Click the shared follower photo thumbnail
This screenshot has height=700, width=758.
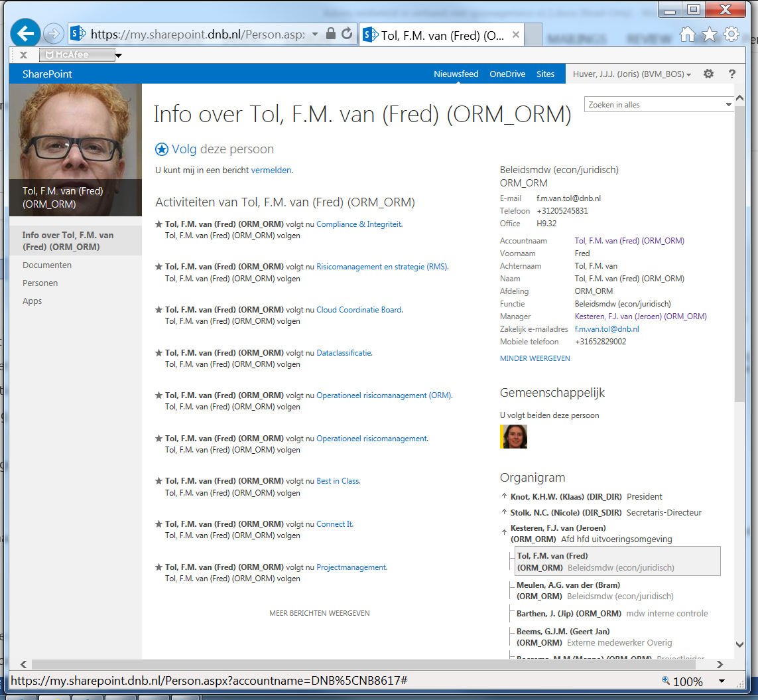[x=513, y=437]
